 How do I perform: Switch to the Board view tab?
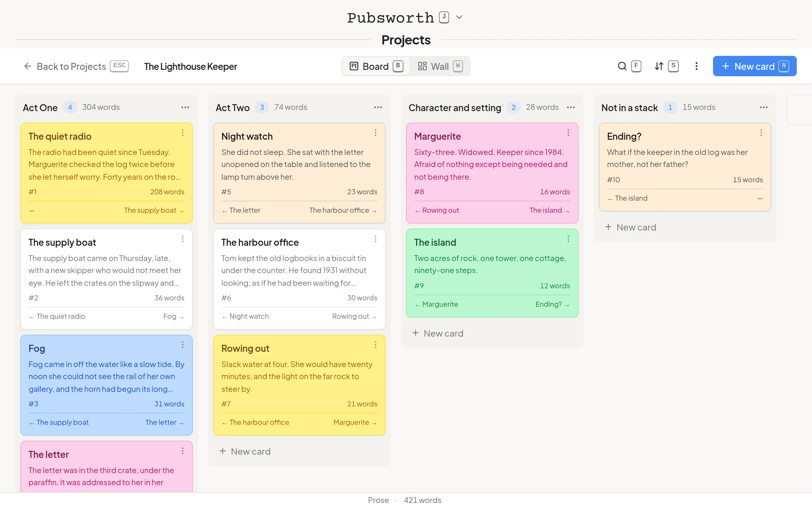pos(376,66)
